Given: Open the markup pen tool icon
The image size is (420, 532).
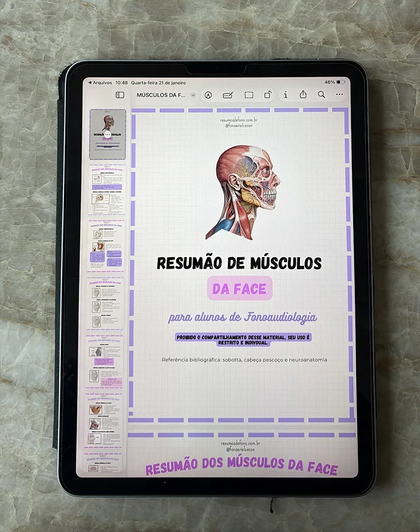Looking at the screenshot, I should [208, 95].
